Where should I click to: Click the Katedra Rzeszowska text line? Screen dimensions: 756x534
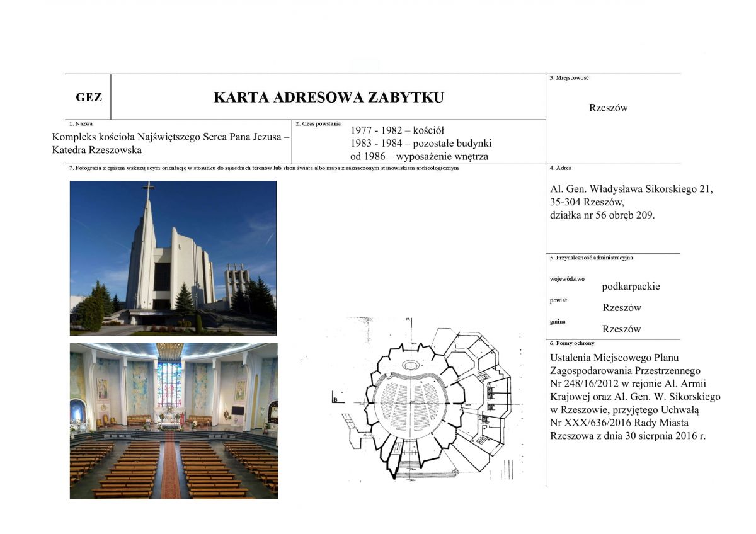coord(96,150)
